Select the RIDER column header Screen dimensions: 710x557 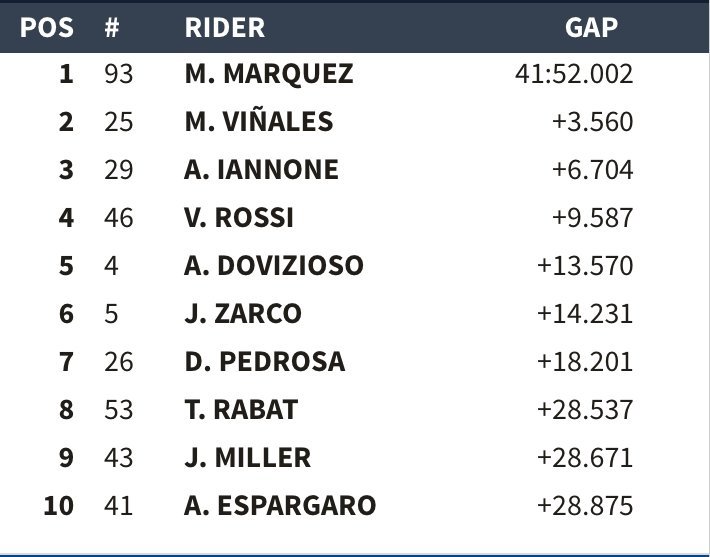tap(225, 27)
